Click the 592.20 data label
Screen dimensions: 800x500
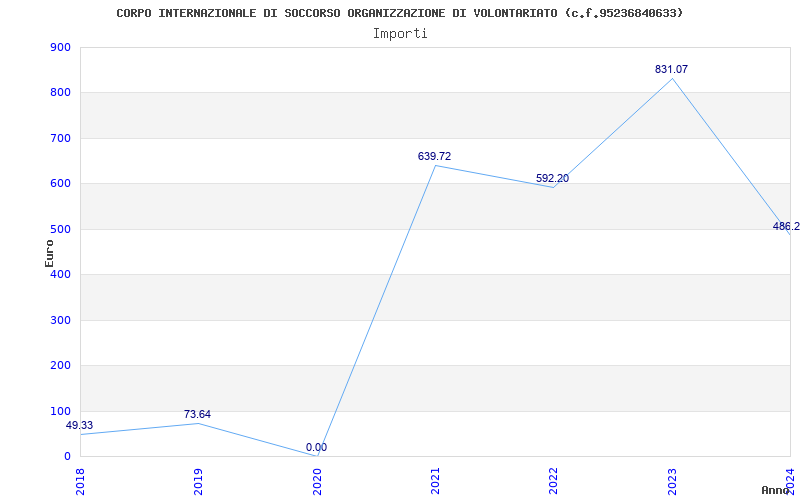(553, 179)
